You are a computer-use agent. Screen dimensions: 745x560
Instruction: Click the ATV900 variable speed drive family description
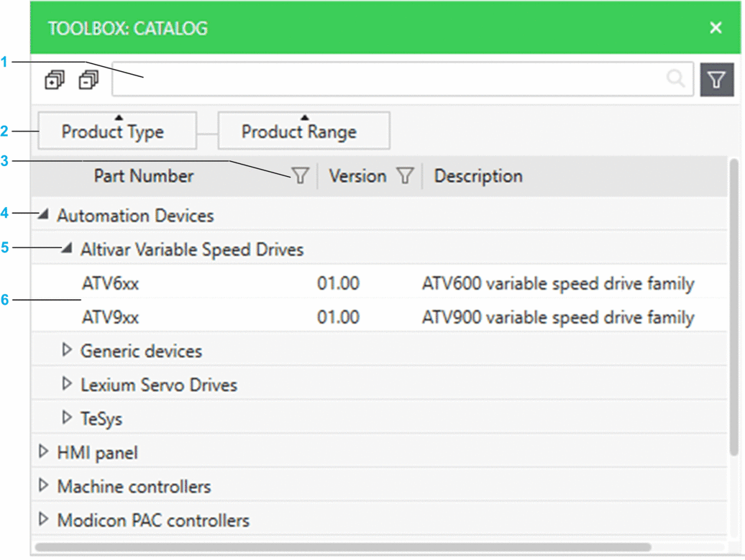click(x=558, y=317)
